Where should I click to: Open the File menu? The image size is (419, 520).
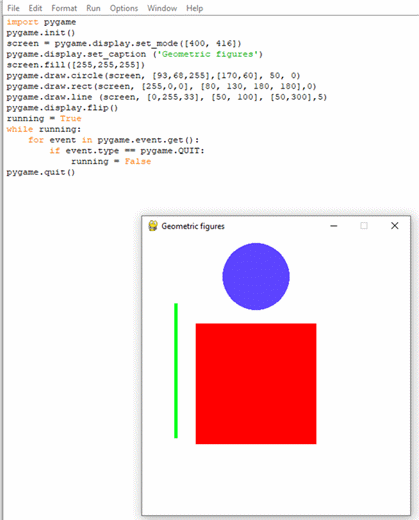pos(13,8)
